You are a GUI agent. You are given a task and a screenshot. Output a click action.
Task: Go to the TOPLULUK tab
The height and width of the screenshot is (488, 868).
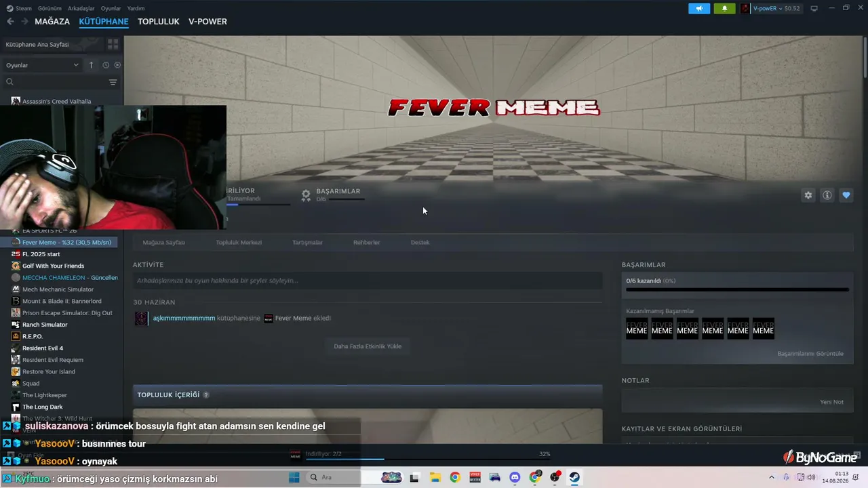click(x=159, y=22)
